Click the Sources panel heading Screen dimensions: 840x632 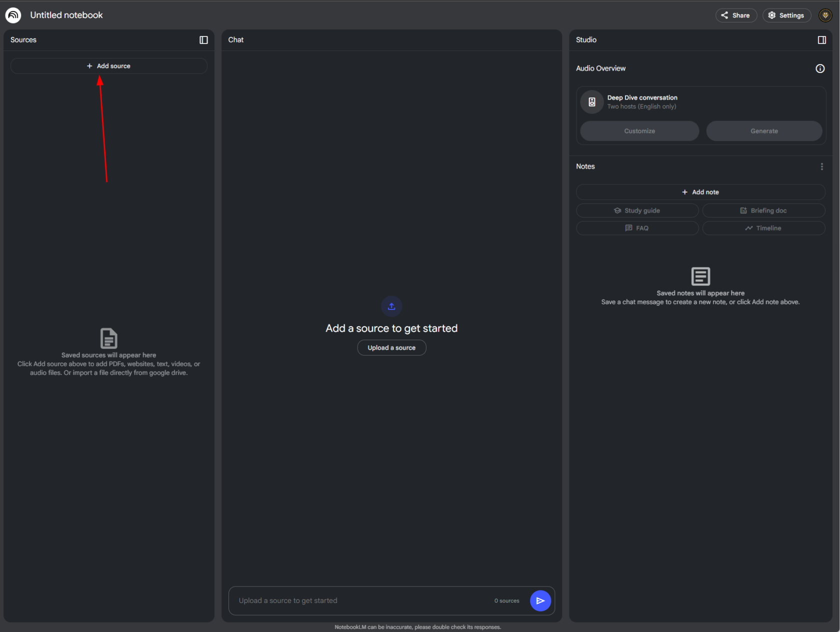pos(23,40)
